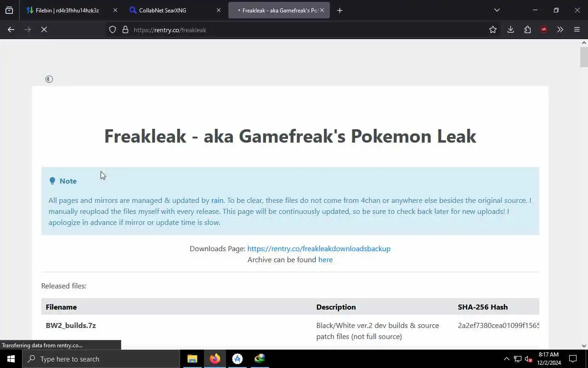The width and height of the screenshot is (588, 368).
Task: Open the fourth pinned taskbar app
Action: click(x=260, y=359)
